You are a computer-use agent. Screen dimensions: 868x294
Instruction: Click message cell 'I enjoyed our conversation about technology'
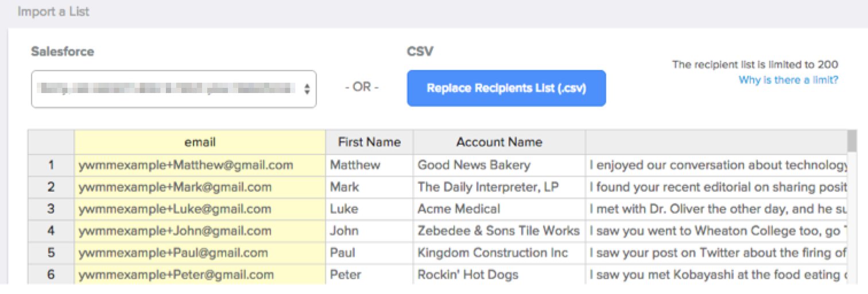(x=716, y=165)
